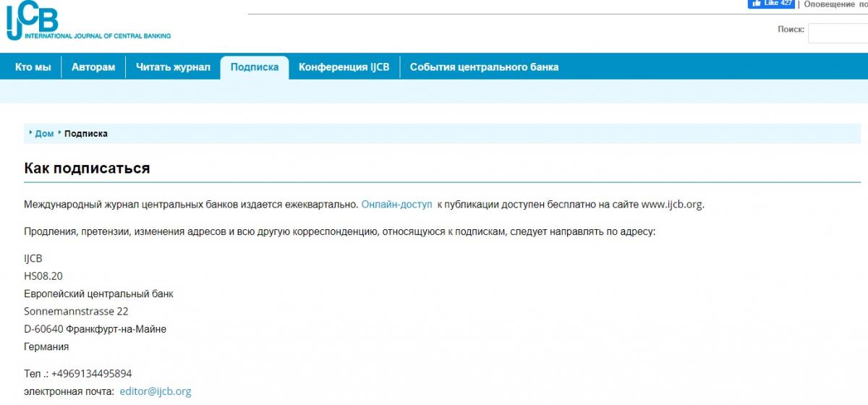
Task: Click the IJCB journal logo
Action: tap(87, 22)
